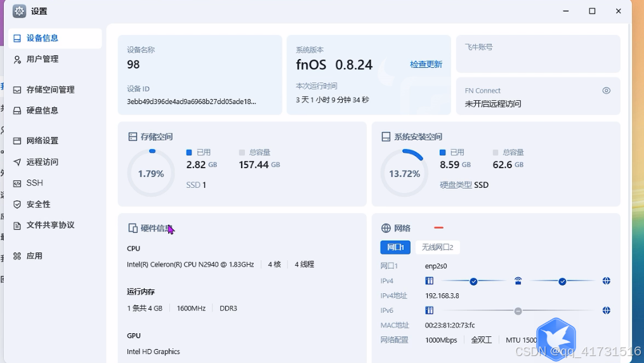Click the 已用 blue swatch in 存储空间
The height and width of the screenshot is (363, 644).
coord(189,152)
